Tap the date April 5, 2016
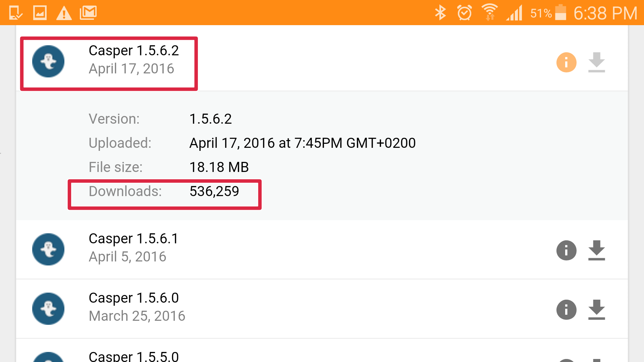Screen dimensions: 644x362 click(x=127, y=257)
